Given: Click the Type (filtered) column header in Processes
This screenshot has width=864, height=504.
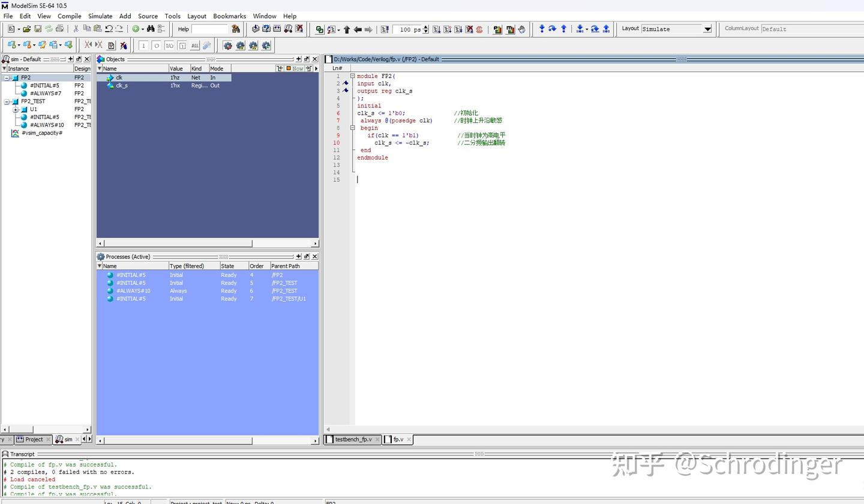Looking at the screenshot, I should click(194, 266).
